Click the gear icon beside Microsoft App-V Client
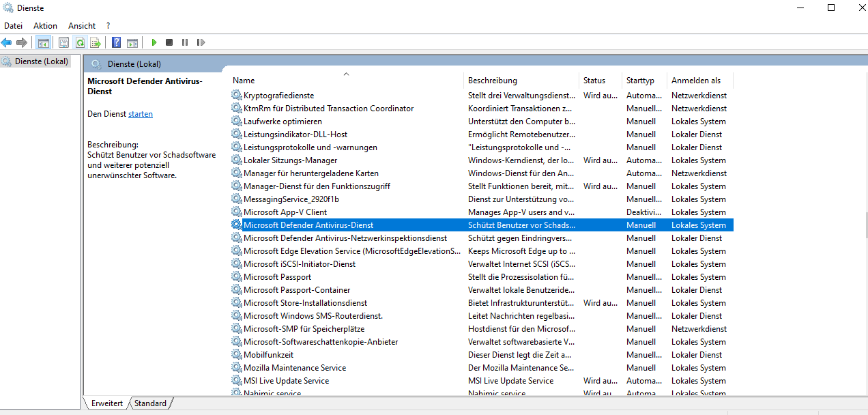This screenshot has height=415, width=868. [x=237, y=212]
